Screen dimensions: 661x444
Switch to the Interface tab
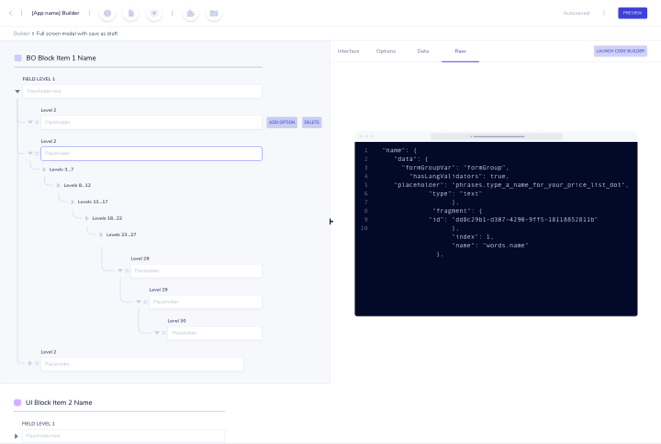click(x=348, y=51)
